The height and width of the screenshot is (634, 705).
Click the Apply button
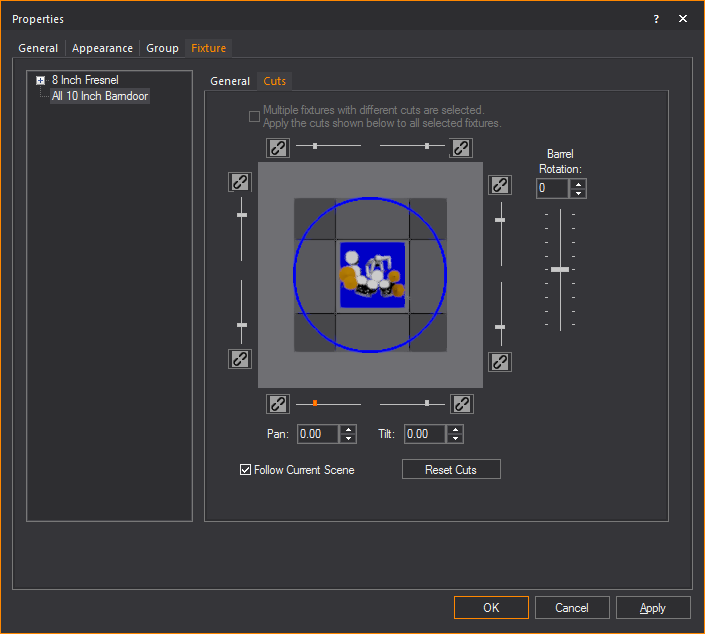click(x=653, y=608)
